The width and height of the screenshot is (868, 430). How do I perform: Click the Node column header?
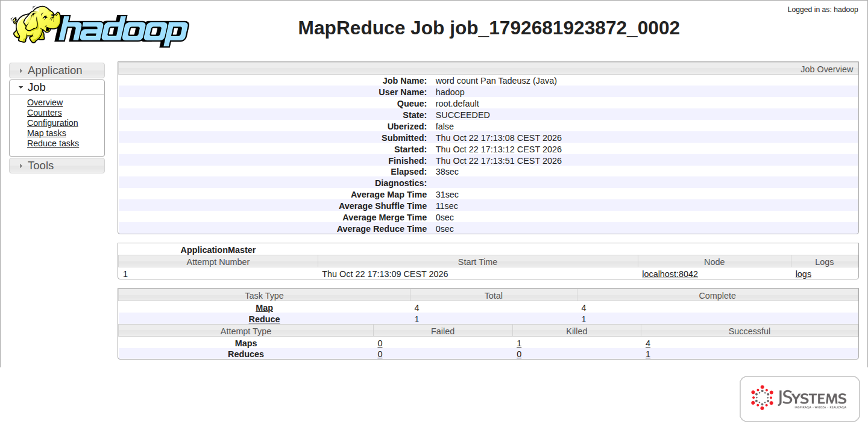click(x=714, y=261)
